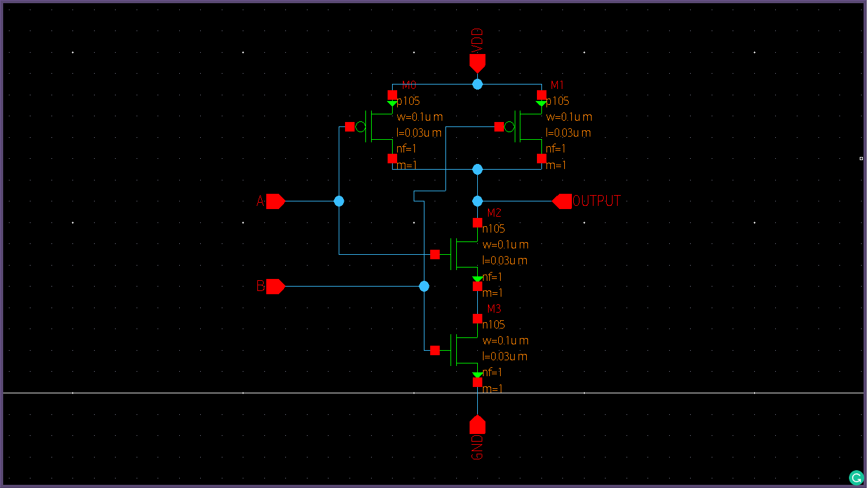
Task: Select the B input pin symbol
Action: [275, 286]
